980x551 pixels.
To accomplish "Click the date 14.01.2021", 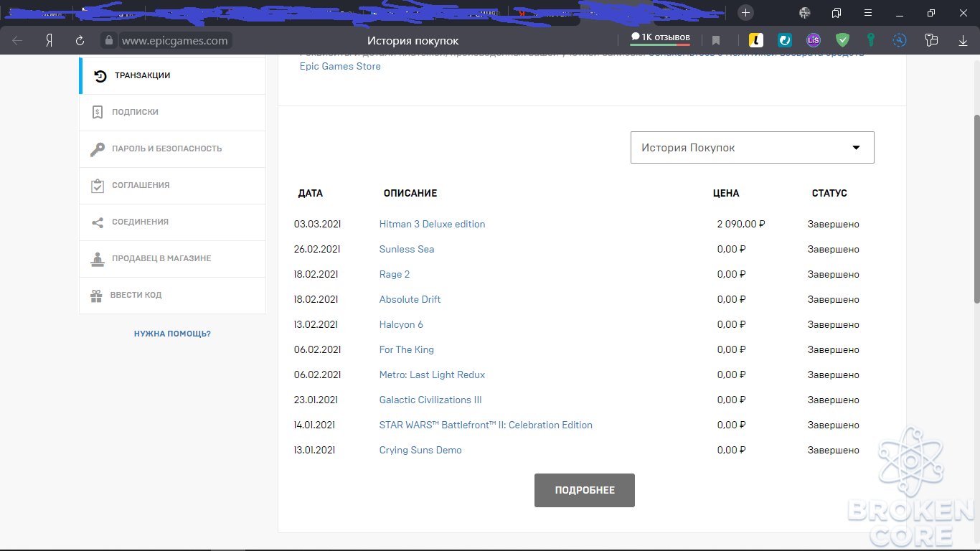I will click(314, 425).
